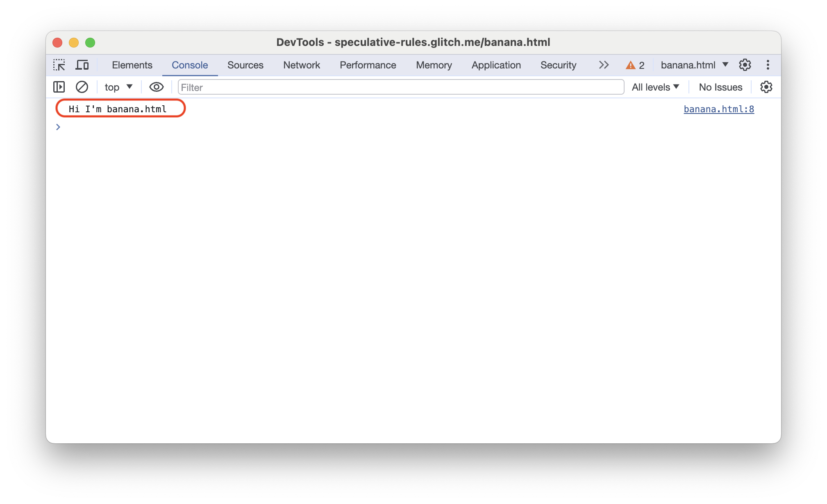Click the No Issues button in console
This screenshot has height=504, width=827.
point(720,87)
